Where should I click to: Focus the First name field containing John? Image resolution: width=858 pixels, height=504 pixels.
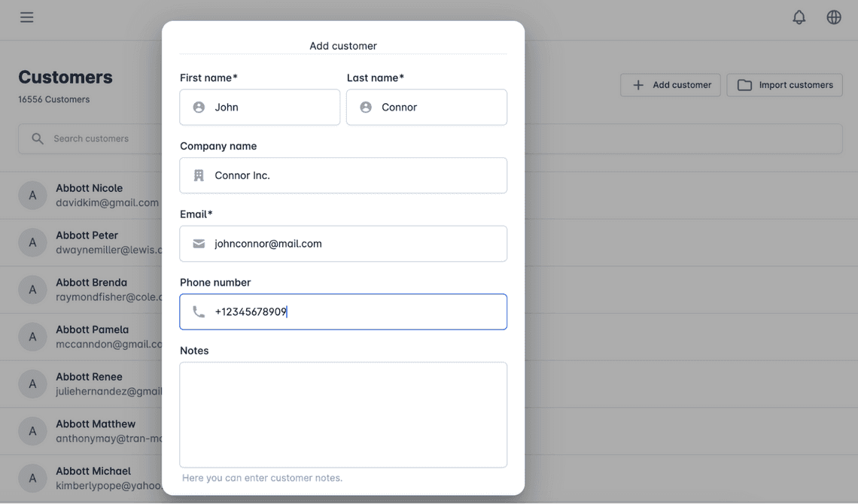(x=260, y=107)
